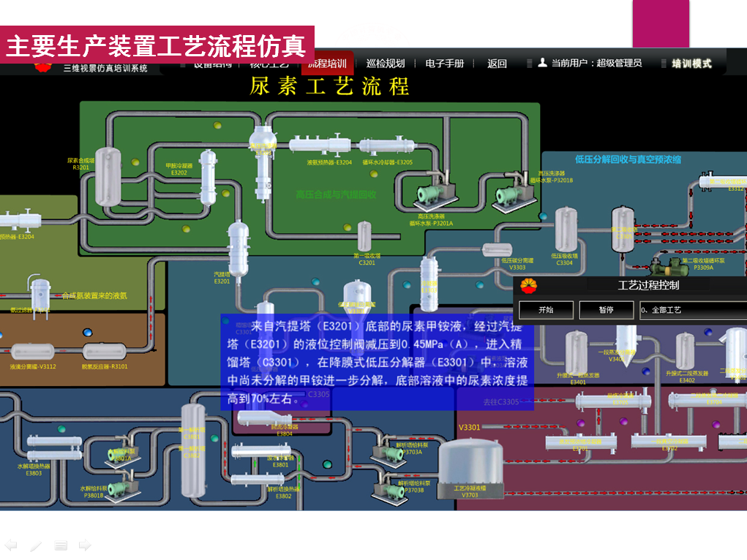This screenshot has height=560, width=747.
Task: Click the 汽提塔 E3201 column
Action: pyautogui.click(x=239, y=248)
